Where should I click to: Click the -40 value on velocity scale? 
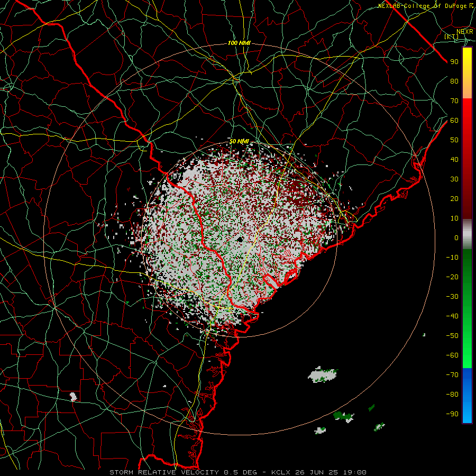tap(452, 316)
